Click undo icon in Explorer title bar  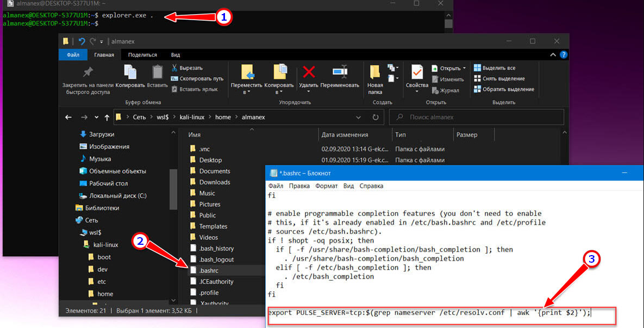82,41
